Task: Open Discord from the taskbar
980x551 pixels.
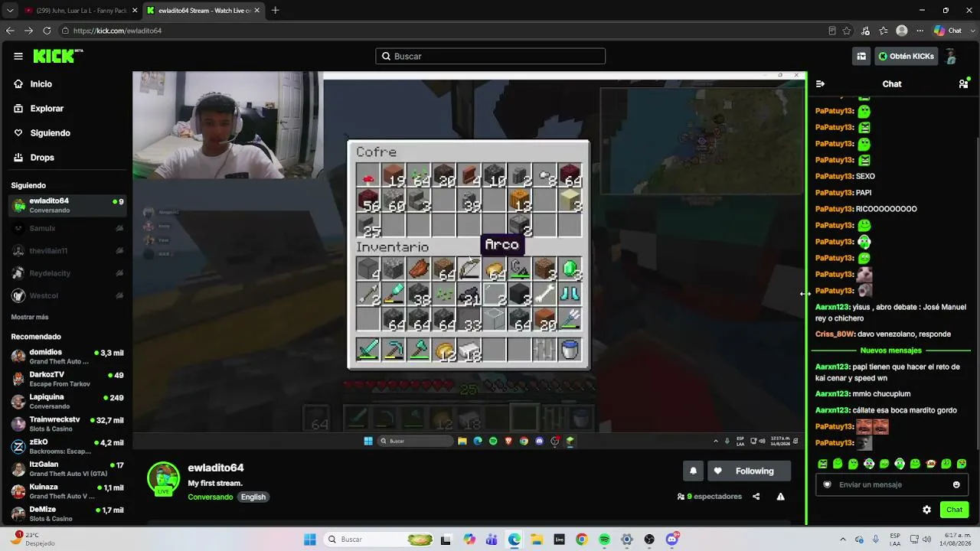Action: [672, 540]
